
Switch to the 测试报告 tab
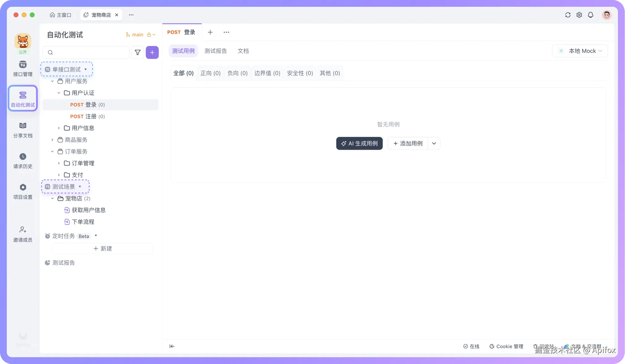pos(215,51)
